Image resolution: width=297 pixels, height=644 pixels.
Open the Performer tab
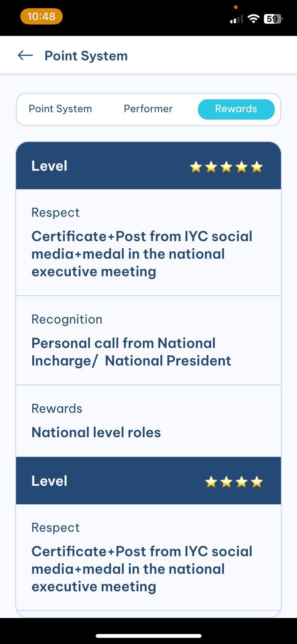pyautogui.click(x=148, y=109)
